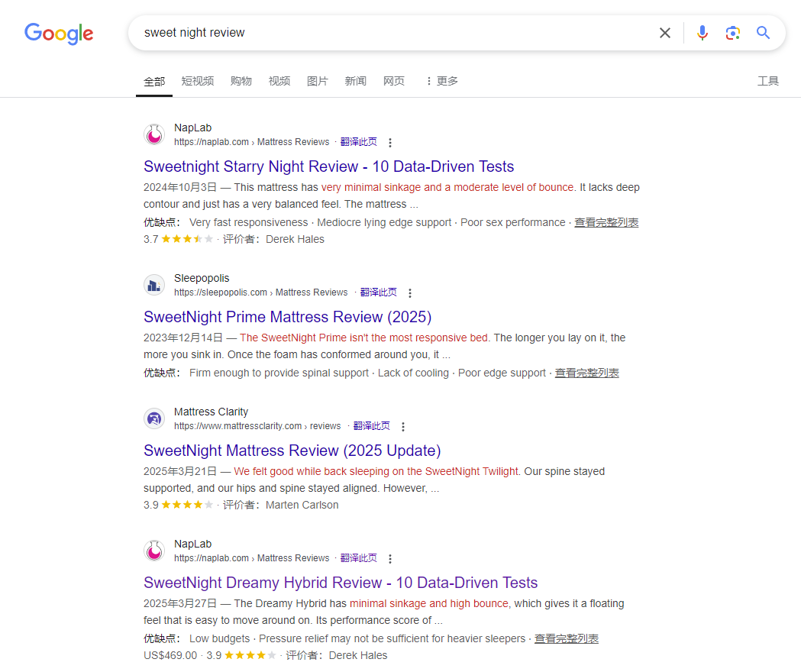Click the Sleepopolis favicon

point(154,285)
